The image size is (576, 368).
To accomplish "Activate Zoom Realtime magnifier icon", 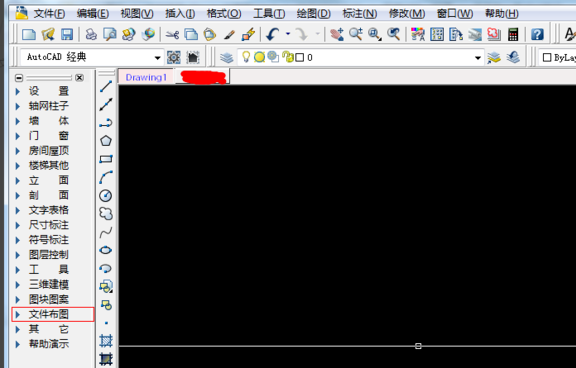I will point(356,34).
